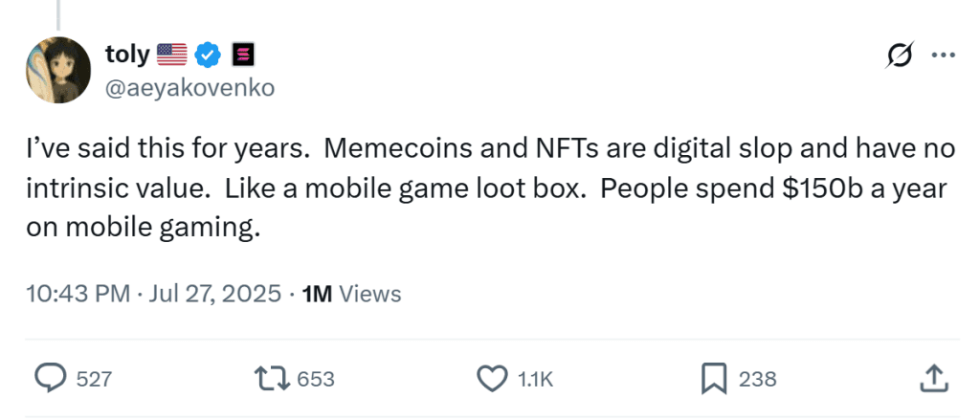Click the US flag emoji

pos(171,55)
